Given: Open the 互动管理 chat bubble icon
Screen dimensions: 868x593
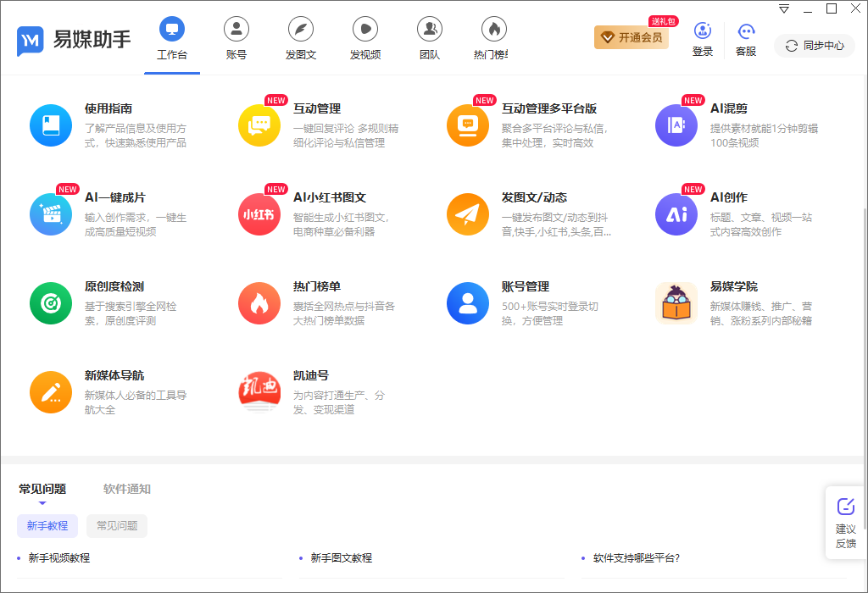Looking at the screenshot, I should tap(259, 125).
